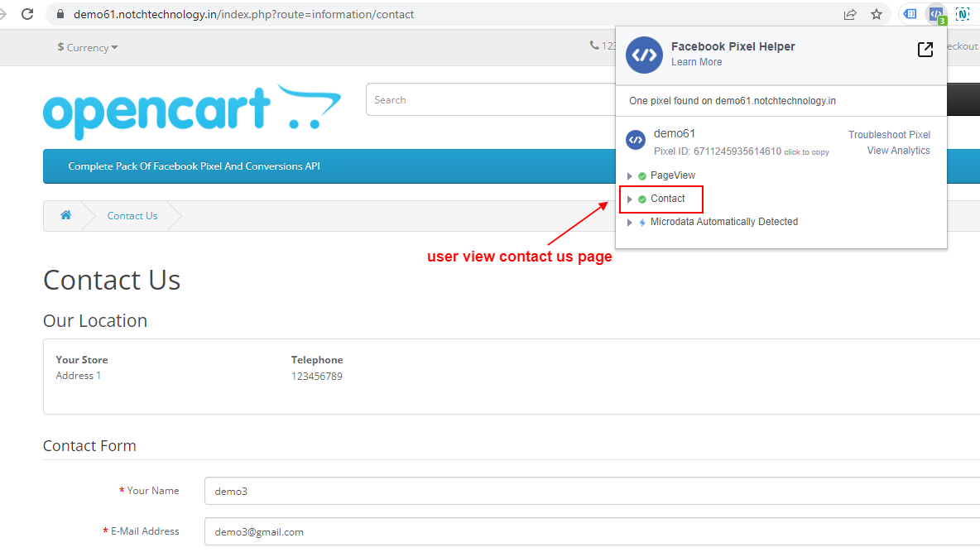This screenshot has width=980, height=557.
Task: Click View Analytics link
Action: (x=898, y=151)
